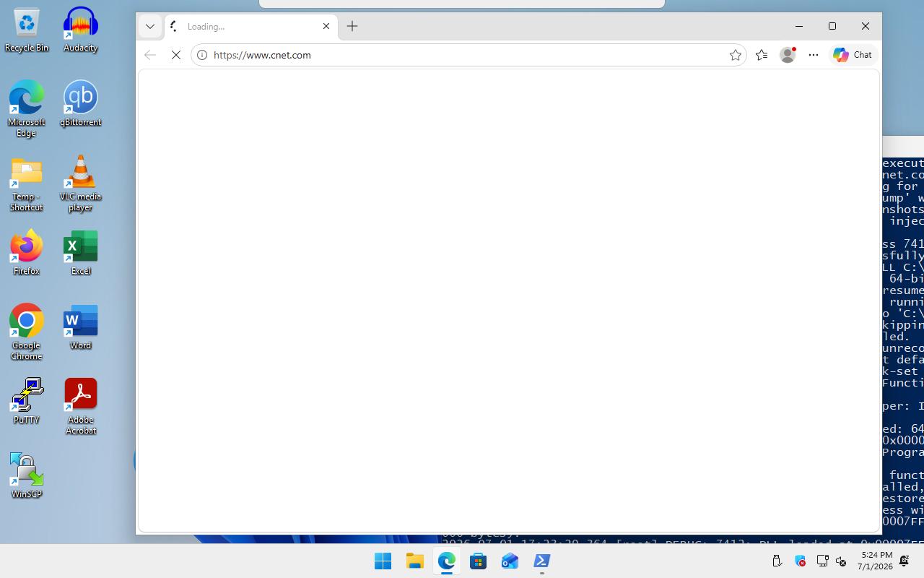Open the tab actions dropdown
Viewport: 924px width, 578px height.
(x=150, y=27)
